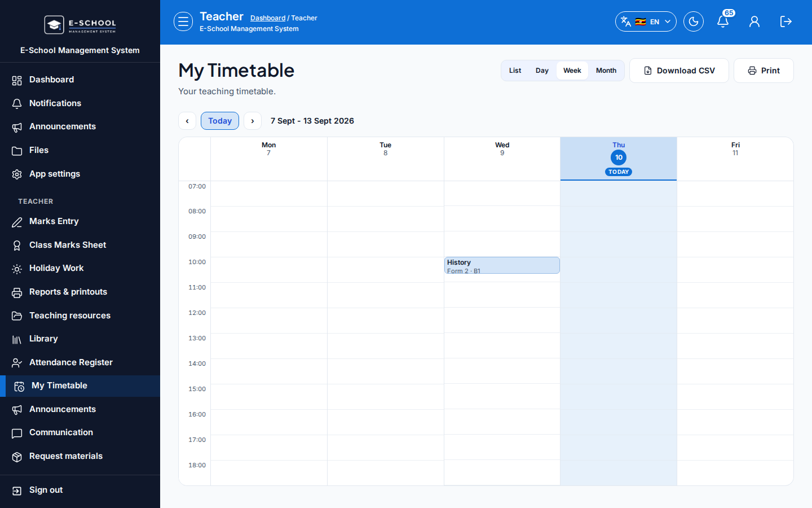The height and width of the screenshot is (508, 812).
Task: Go to previous week with left chevron
Action: 187,121
